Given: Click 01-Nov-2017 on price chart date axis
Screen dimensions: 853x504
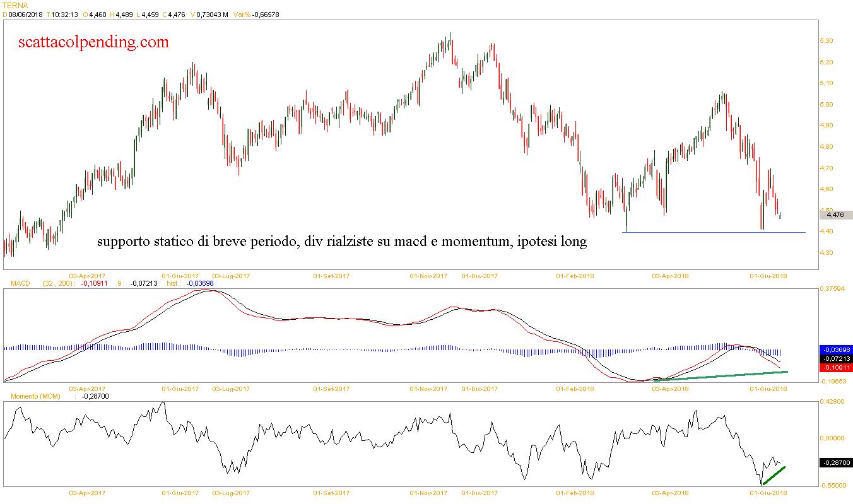Looking at the screenshot, I should (428, 276).
